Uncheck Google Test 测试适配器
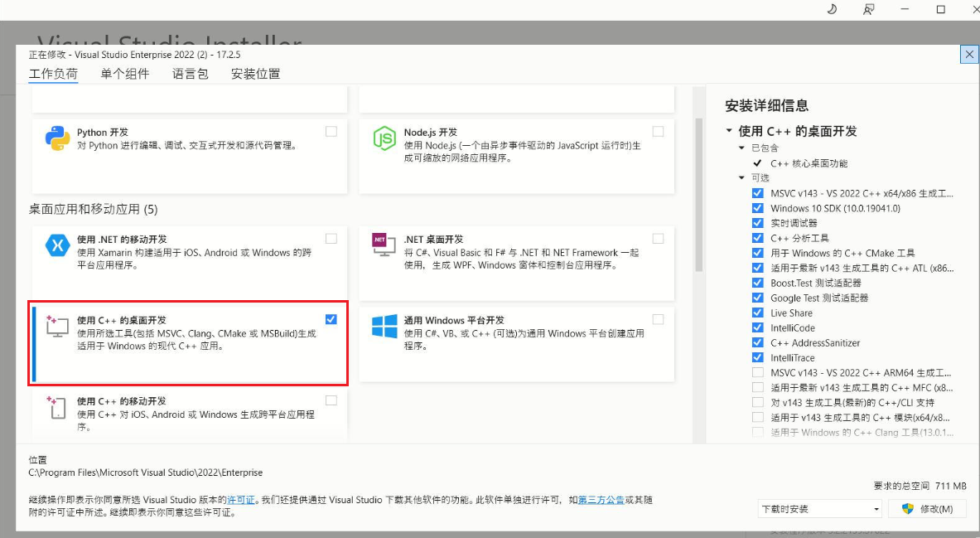Image resolution: width=980 pixels, height=538 pixels. click(757, 298)
